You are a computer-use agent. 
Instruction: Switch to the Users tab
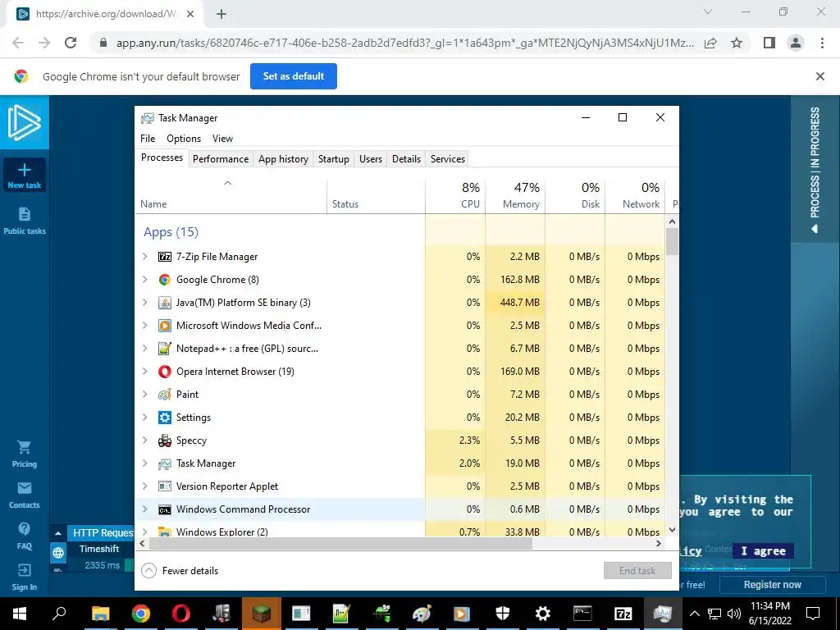click(x=371, y=159)
